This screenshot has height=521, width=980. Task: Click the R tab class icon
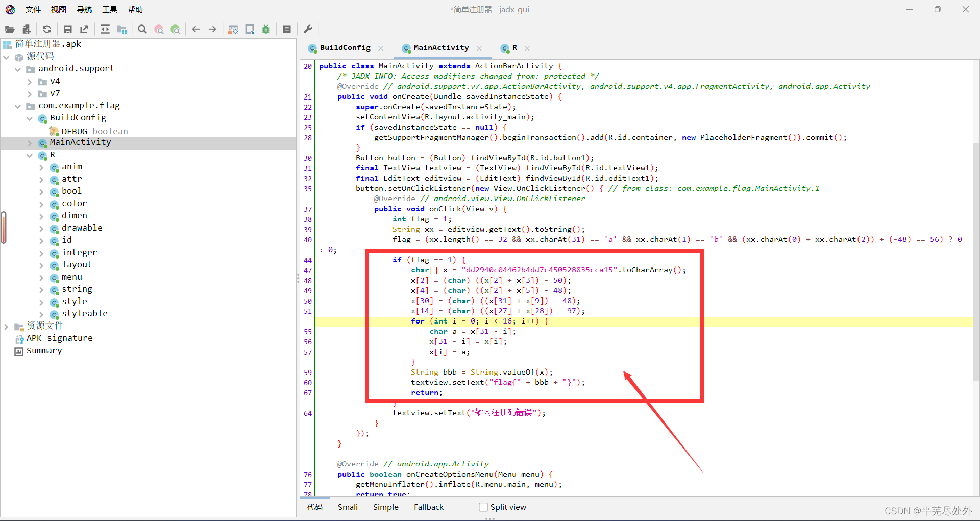point(505,48)
